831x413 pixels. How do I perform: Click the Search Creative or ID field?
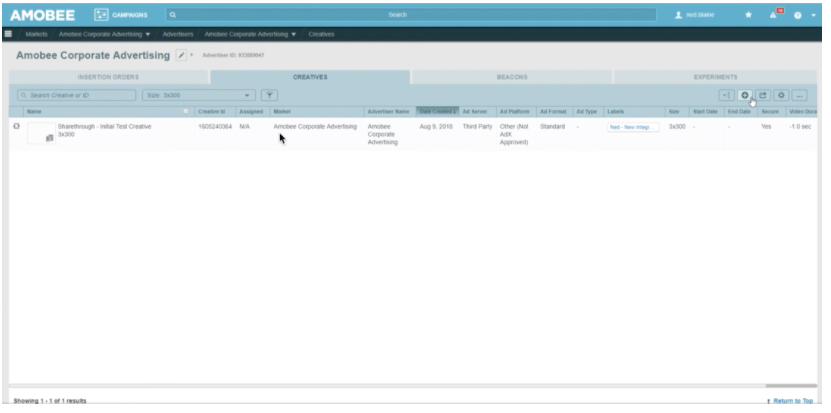coord(77,95)
